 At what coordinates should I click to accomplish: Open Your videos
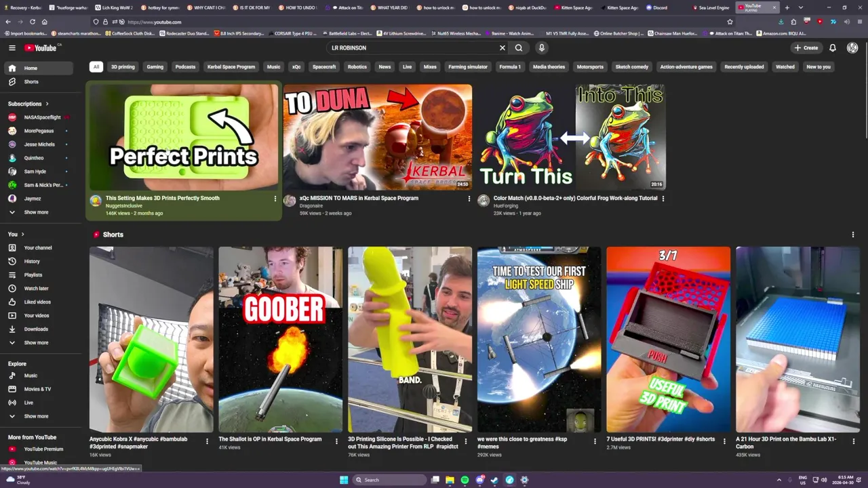pyautogui.click(x=39, y=315)
